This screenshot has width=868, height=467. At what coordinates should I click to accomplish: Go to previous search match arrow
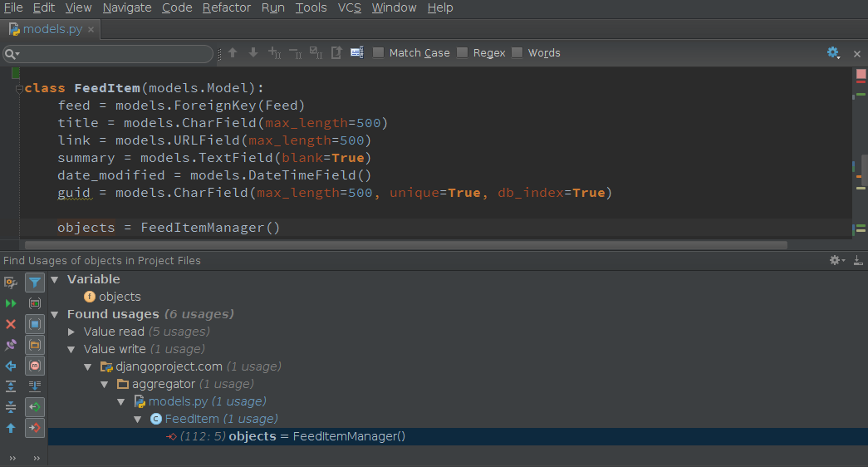pos(233,52)
